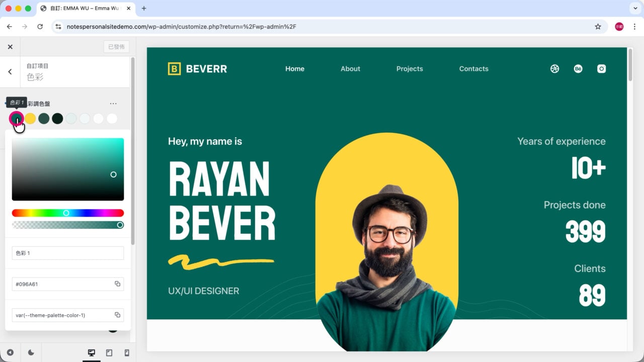644x362 pixels.
Task: Close the customizer with the X icon
Action: point(10,47)
